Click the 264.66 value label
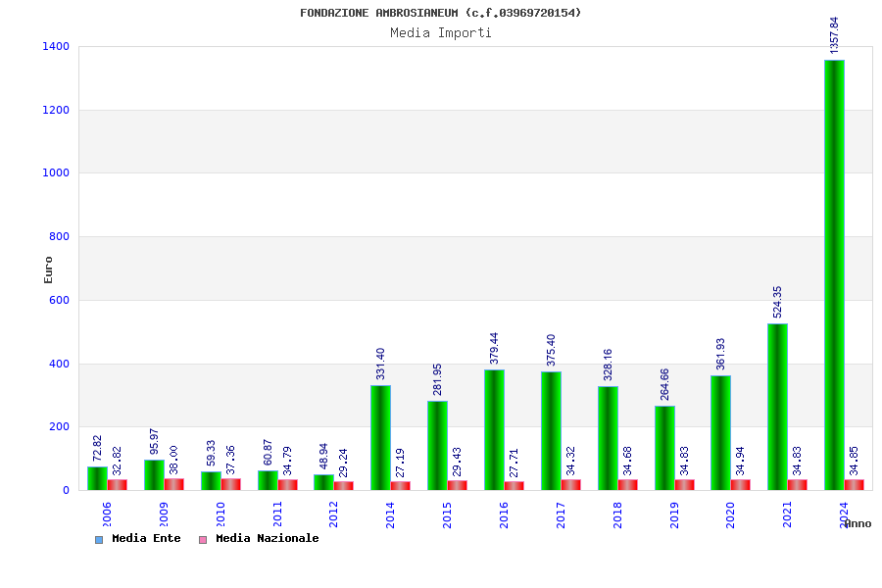The width and height of the screenshot is (882, 588). click(664, 384)
